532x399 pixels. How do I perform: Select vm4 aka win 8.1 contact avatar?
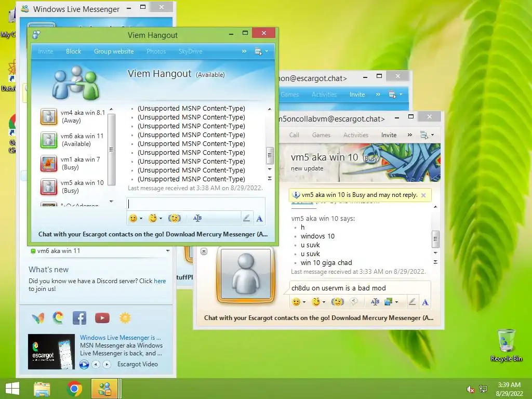tap(49, 116)
